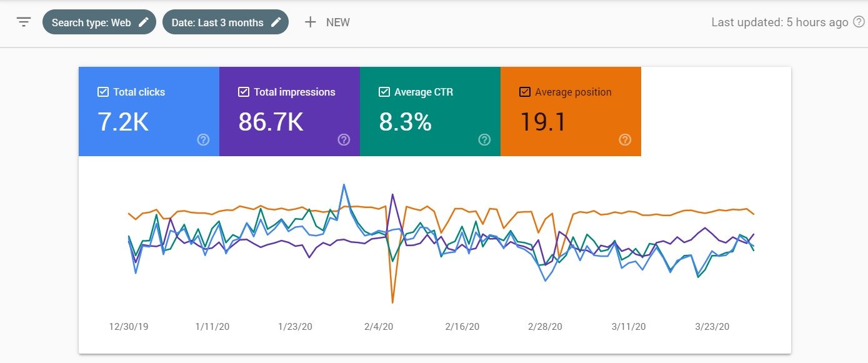The width and height of the screenshot is (868, 363).
Task: Select the 86.7K impressions value
Action: click(x=271, y=122)
